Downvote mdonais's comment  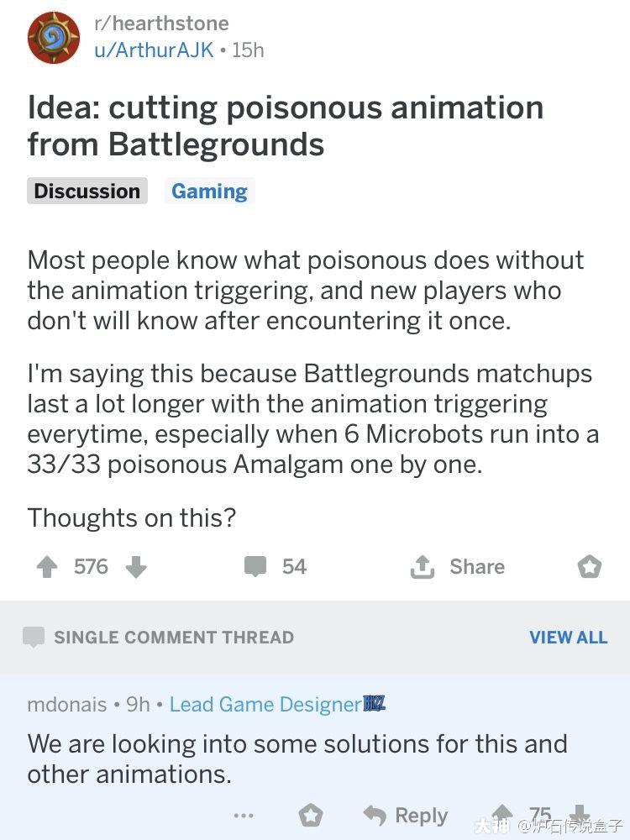click(580, 814)
